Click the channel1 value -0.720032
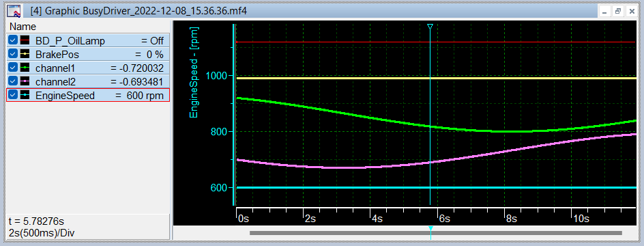 [137, 68]
